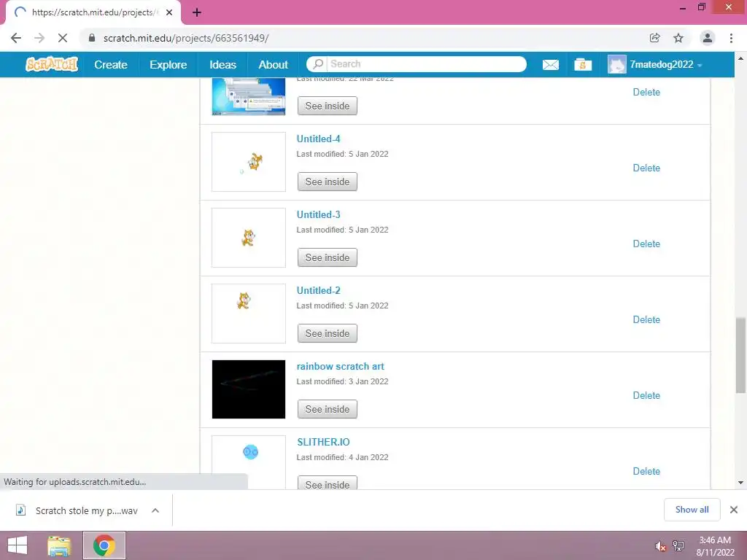Click the 7matedog2022 profile avatar
Image resolution: width=747 pixels, height=560 pixels.
point(617,64)
